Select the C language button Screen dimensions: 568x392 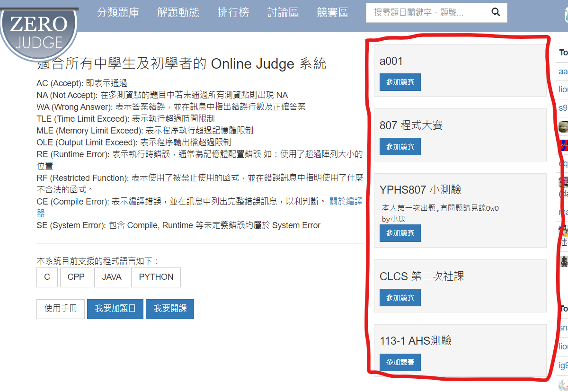tap(47, 277)
